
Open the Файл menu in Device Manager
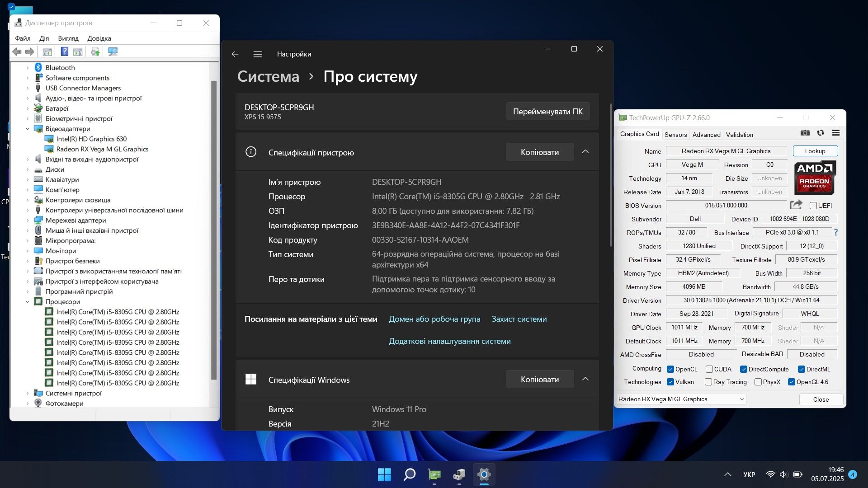tap(23, 38)
